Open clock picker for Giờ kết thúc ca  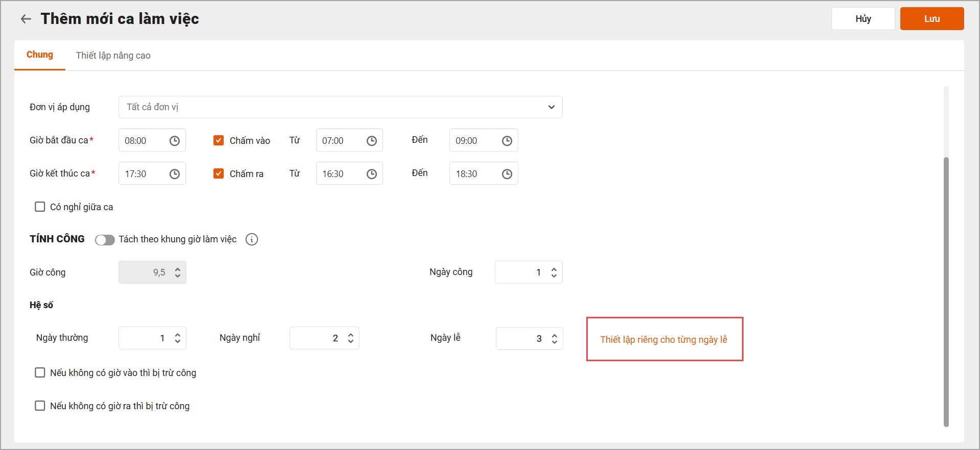175,174
